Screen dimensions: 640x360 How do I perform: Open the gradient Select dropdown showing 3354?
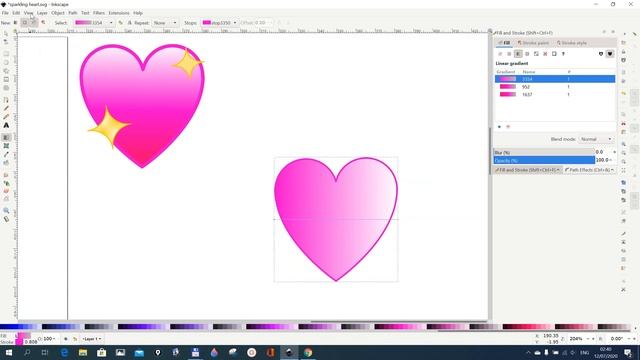tap(94, 23)
